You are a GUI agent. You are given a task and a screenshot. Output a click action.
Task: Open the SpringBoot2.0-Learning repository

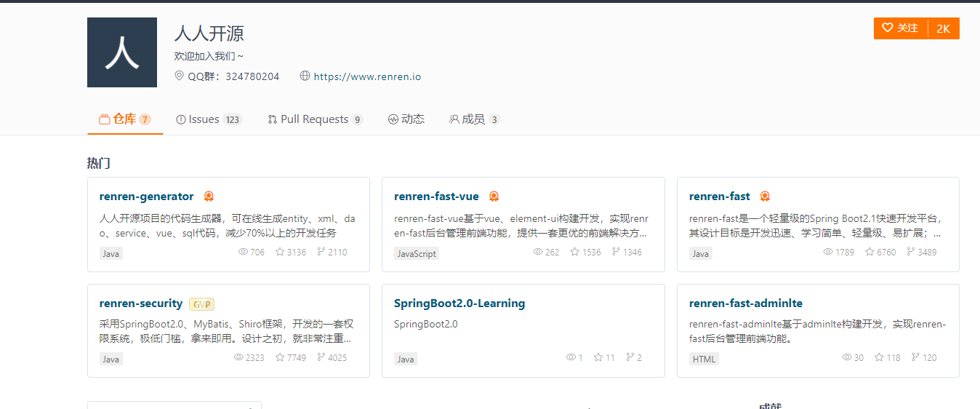pos(459,303)
